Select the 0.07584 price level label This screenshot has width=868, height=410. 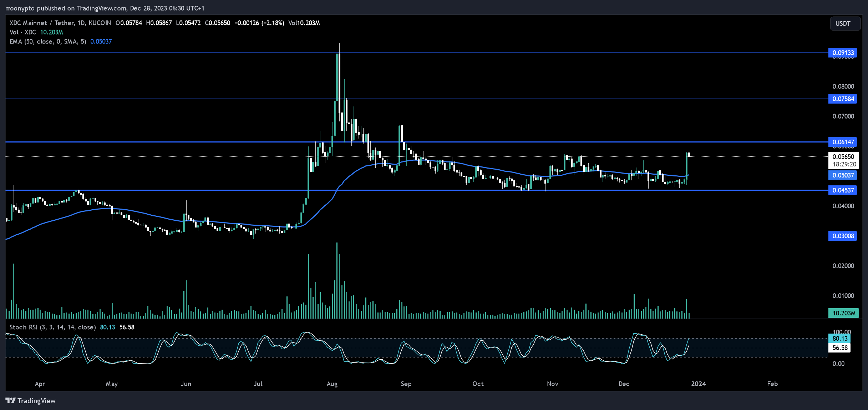843,99
